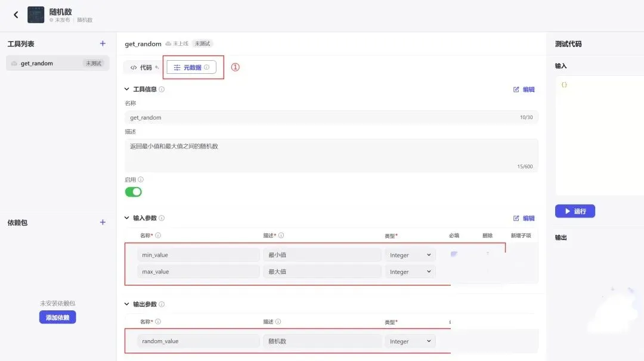This screenshot has width=644, height=361.
Task: Click the plus icon beside 依赖包
Action: [103, 222]
